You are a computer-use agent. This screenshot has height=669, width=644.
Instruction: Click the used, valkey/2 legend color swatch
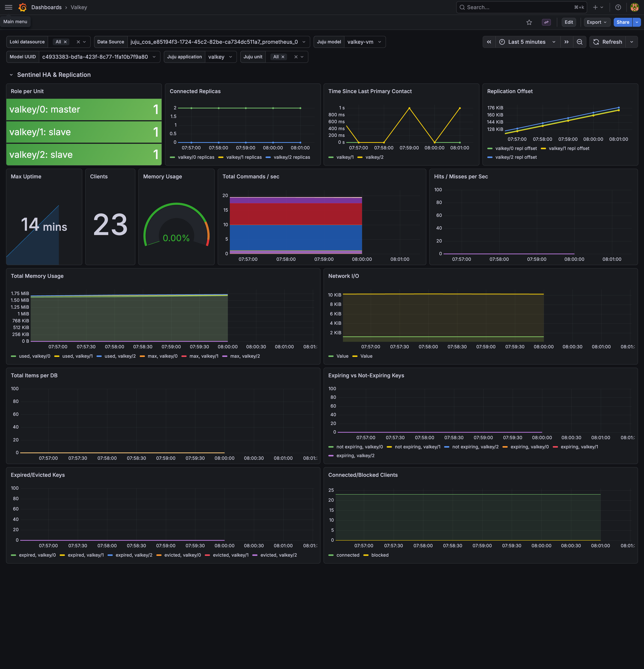[x=99, y=356]
